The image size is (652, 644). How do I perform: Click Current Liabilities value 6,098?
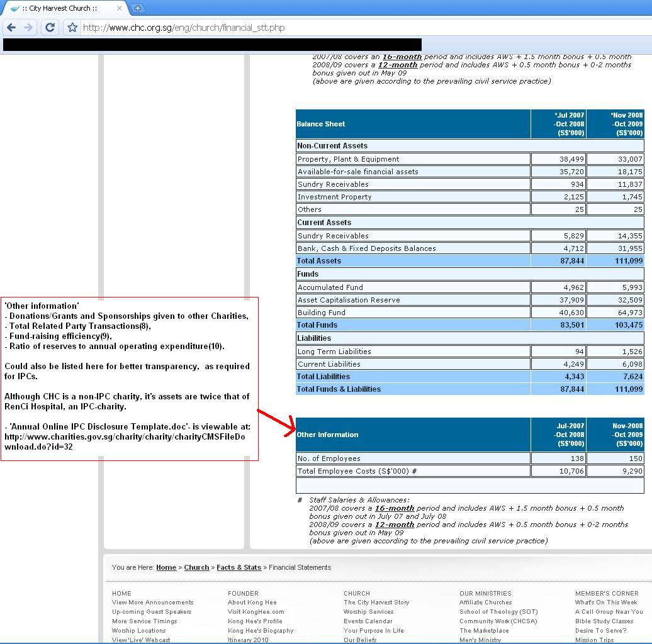(632, 364)
